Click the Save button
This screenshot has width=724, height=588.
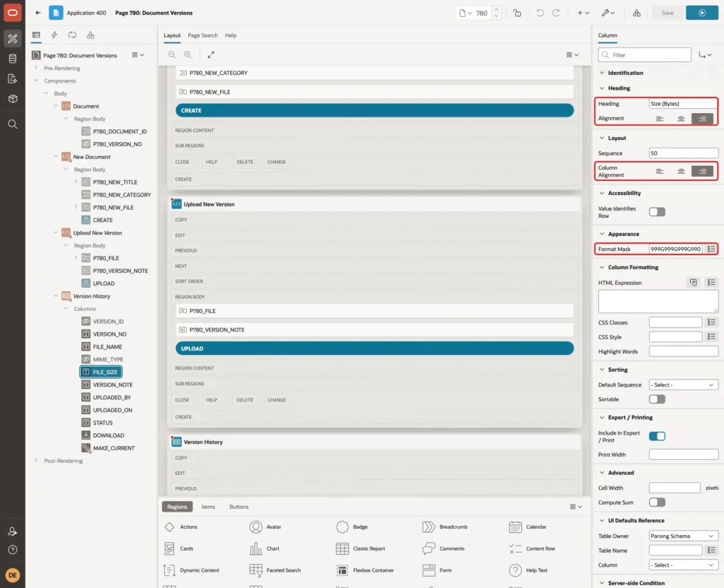[x=667, y=13]
